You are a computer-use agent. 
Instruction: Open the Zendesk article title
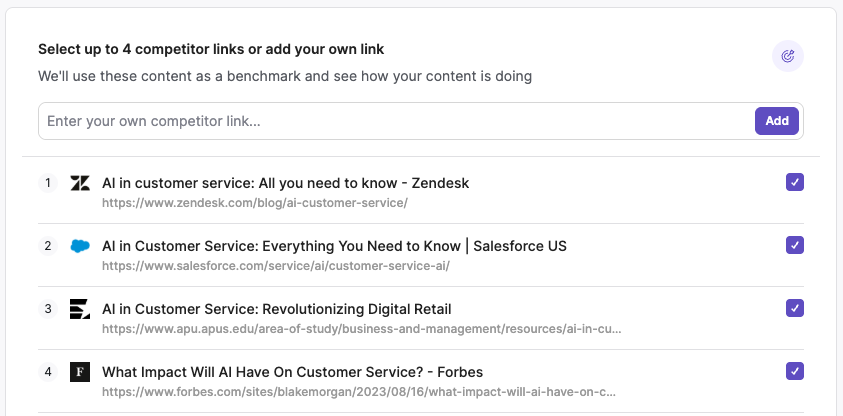(285, 183)
